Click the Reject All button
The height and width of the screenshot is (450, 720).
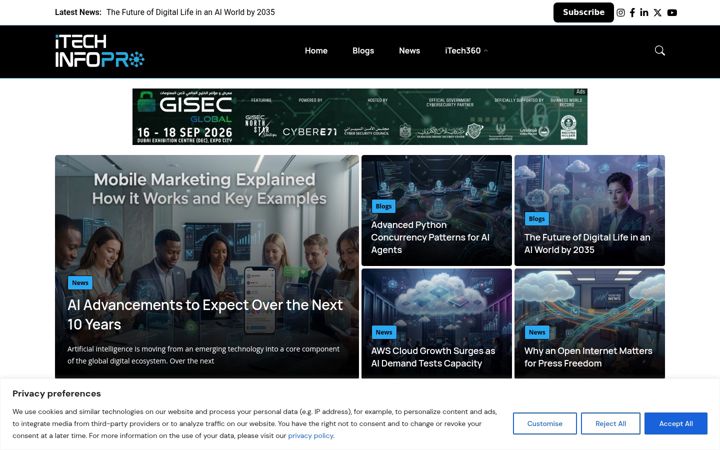tap(610, 423)
